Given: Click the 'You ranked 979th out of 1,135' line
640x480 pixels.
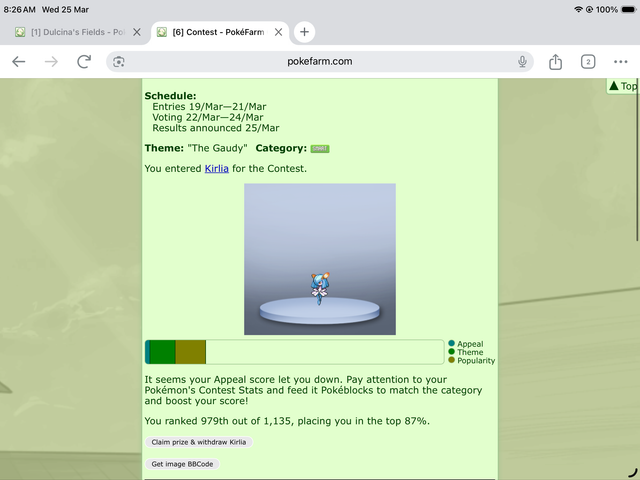Looking at the screenshot, I should point(287,421).
